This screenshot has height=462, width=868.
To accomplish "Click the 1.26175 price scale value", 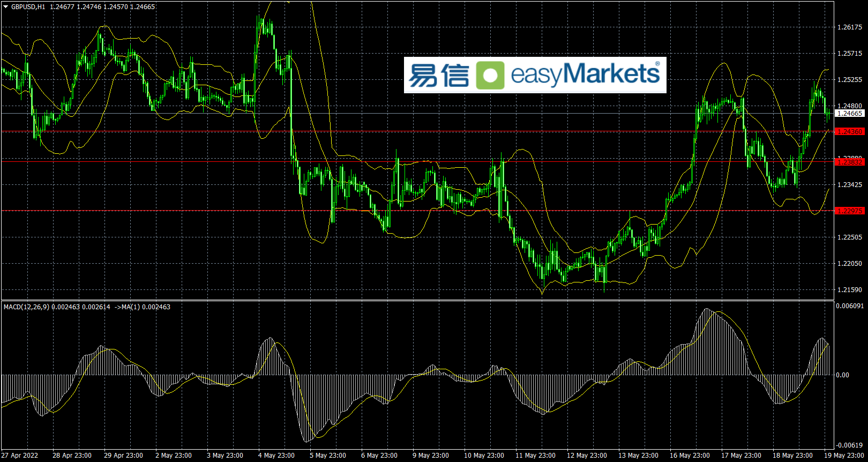I will (x=850, y=27).
